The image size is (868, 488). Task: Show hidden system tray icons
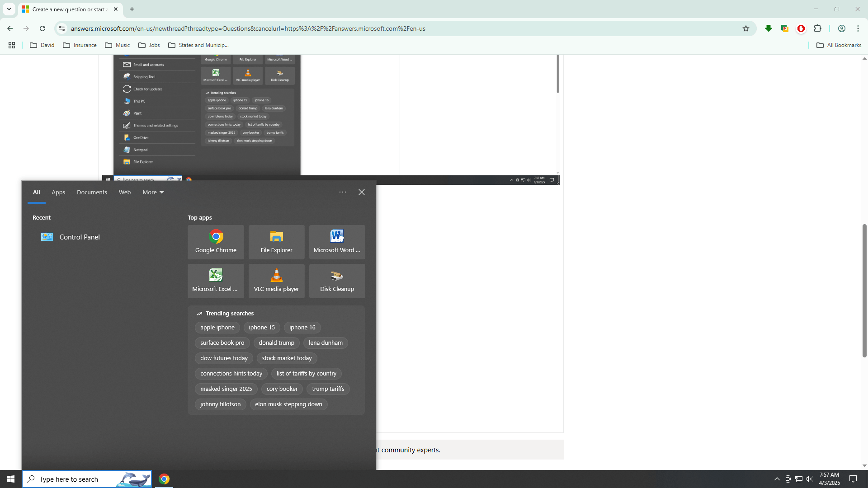pyautogui.click(x=777, y=479)
